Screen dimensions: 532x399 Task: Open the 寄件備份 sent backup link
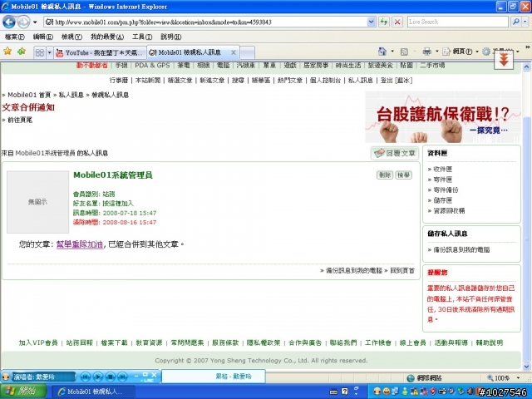446,190
